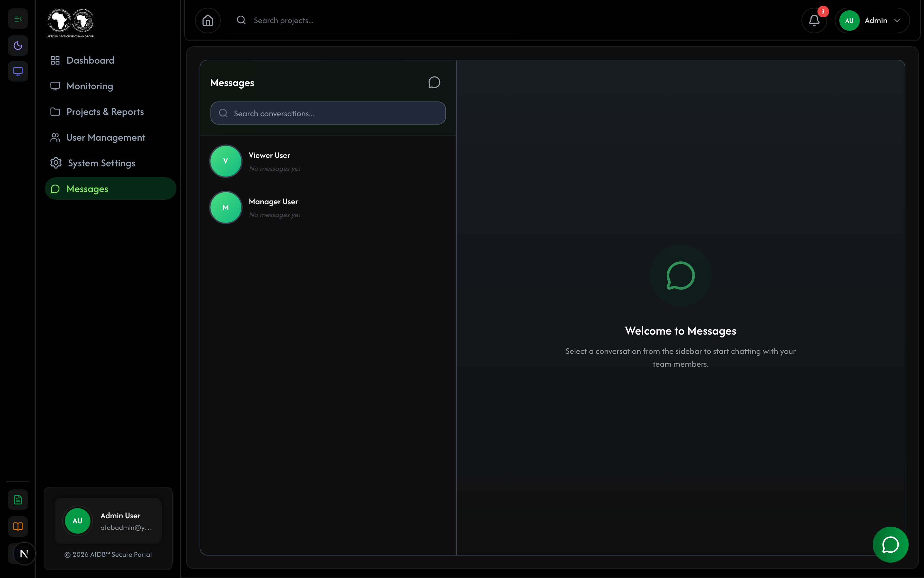924x578 pixels.
Task: Focus the Search conversations field
Action: coord(328,113)
